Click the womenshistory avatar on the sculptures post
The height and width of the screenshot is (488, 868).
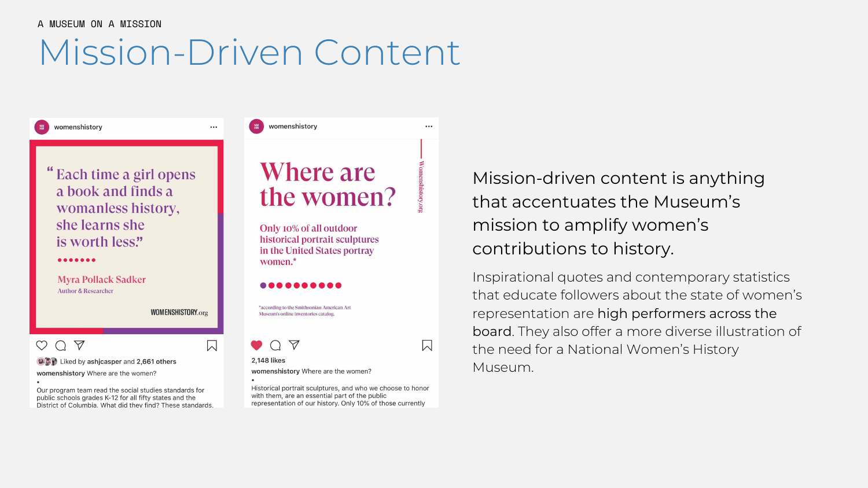[256, 126]
